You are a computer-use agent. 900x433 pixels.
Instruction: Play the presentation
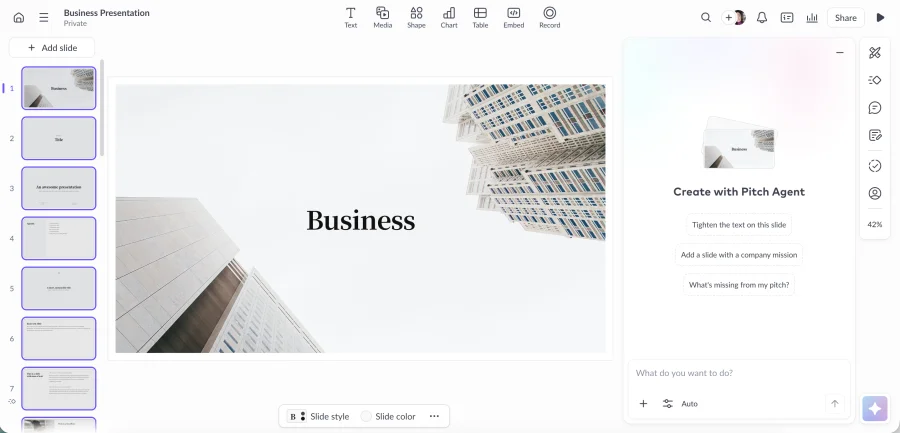click(880, 18)
